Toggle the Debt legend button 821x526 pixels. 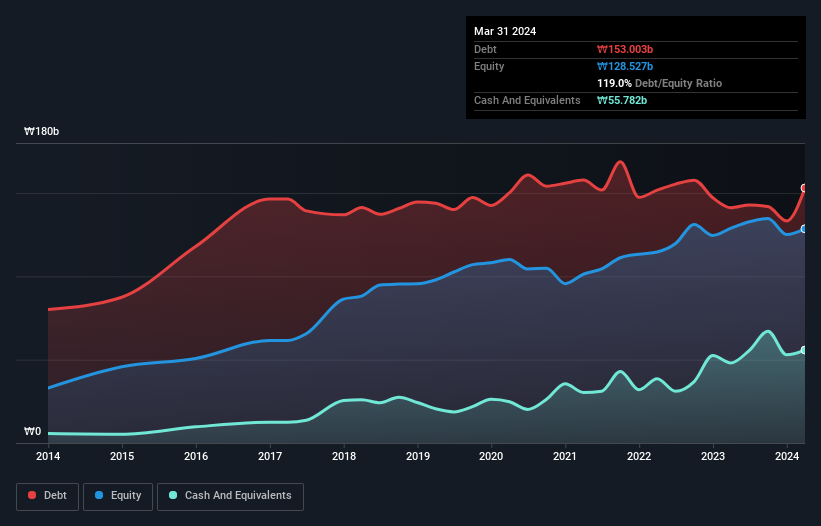[x=48, y=496]
